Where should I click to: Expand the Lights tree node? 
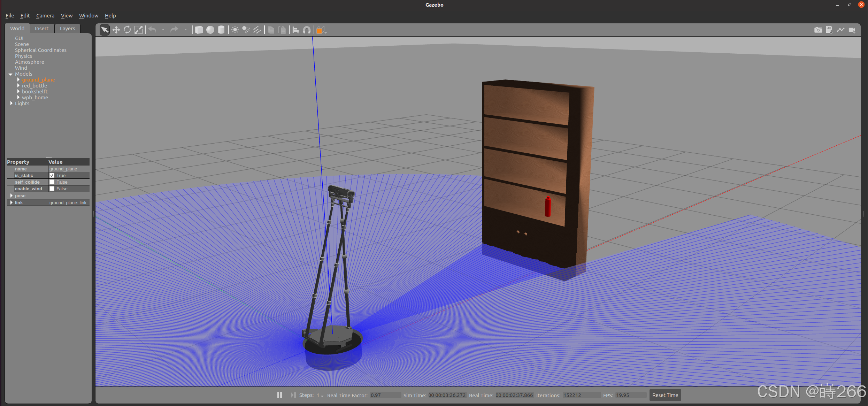11,104
